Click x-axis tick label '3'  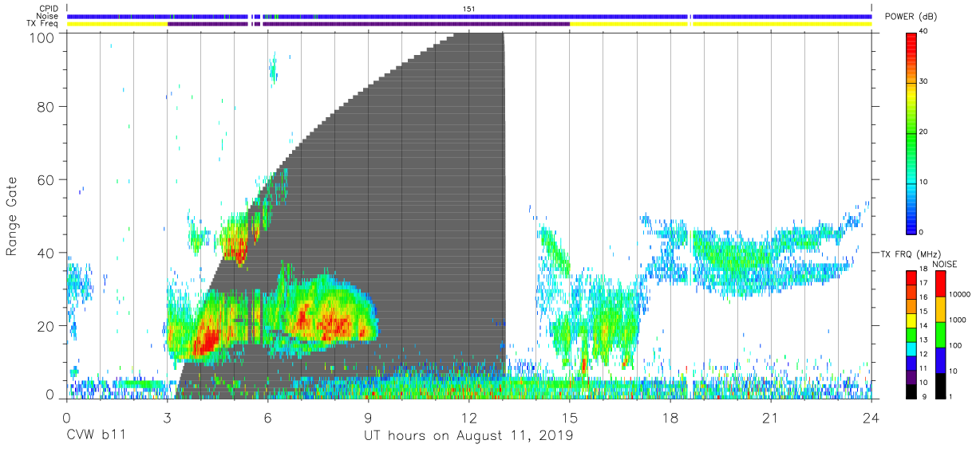point(167,419)
